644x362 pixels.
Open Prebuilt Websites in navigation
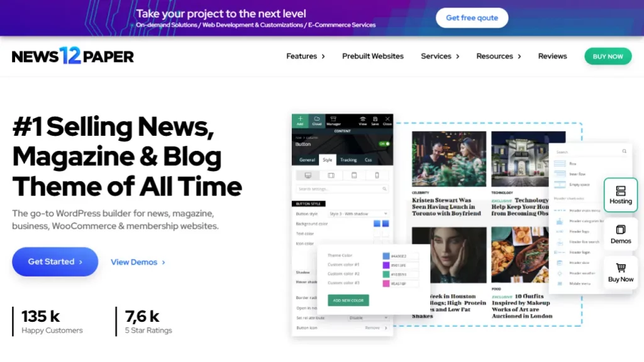[x=372, y=56]
